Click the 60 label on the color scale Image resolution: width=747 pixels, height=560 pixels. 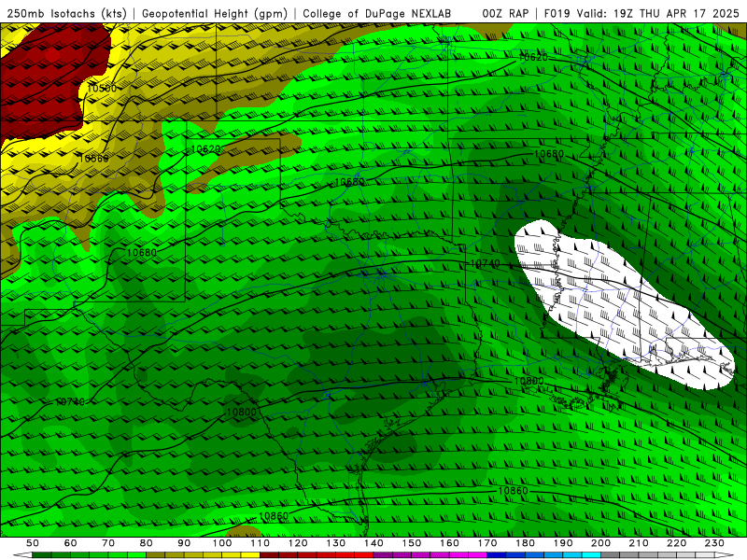(71, 543)
